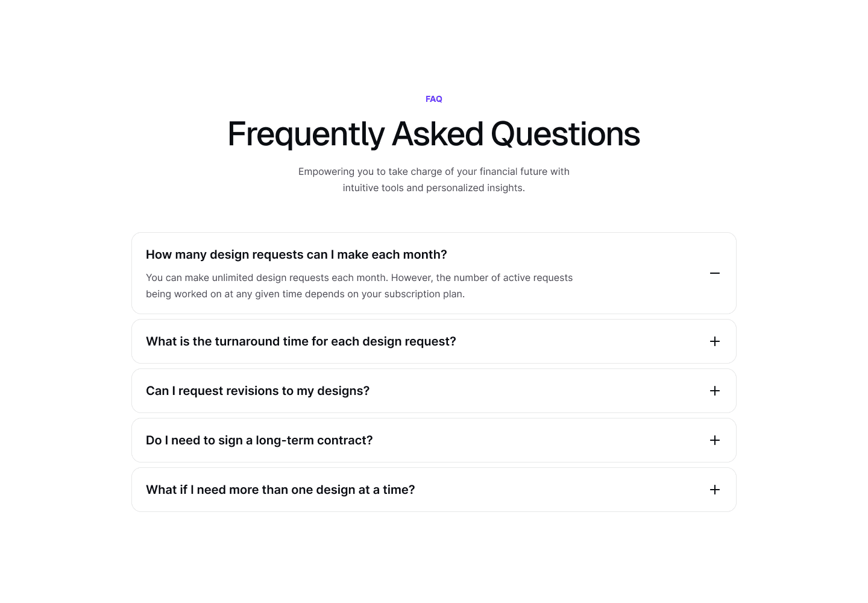The image size is (868, 603).
Task: Select the minus sign to close open answer
Action: coord(715,273)
